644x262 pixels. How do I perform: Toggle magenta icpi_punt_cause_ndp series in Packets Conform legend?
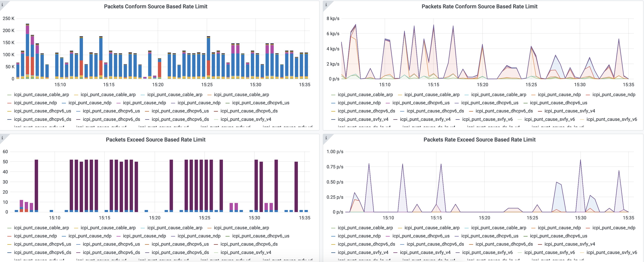[144, 103]
